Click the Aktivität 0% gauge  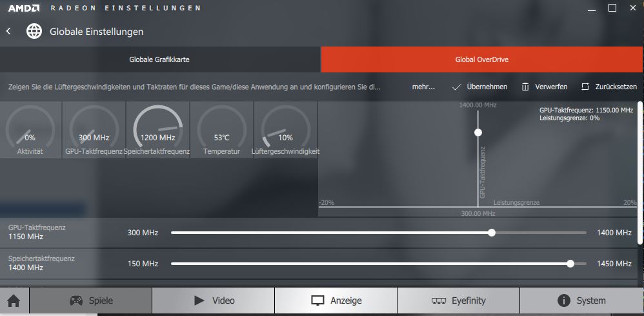(30, 130)
